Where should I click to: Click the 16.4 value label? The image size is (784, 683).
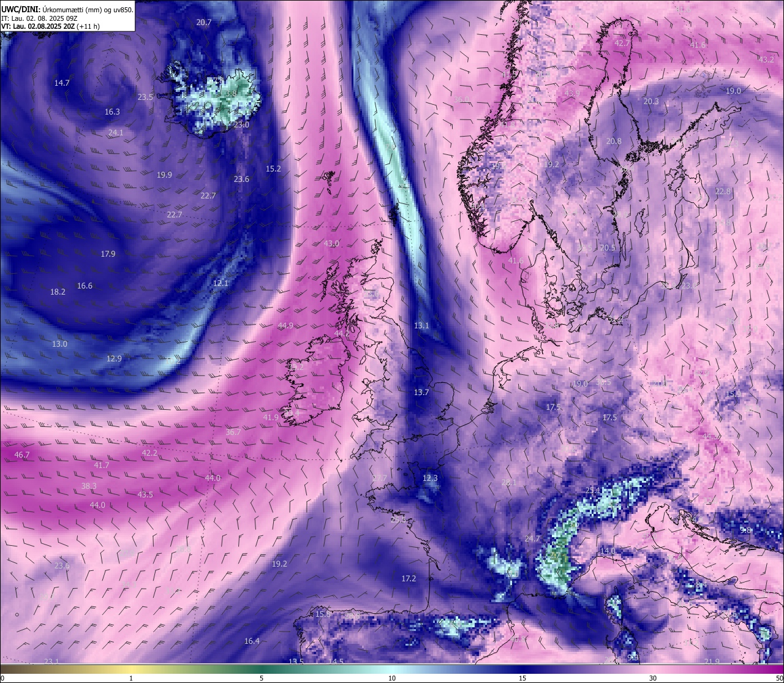tap(252, 641)
